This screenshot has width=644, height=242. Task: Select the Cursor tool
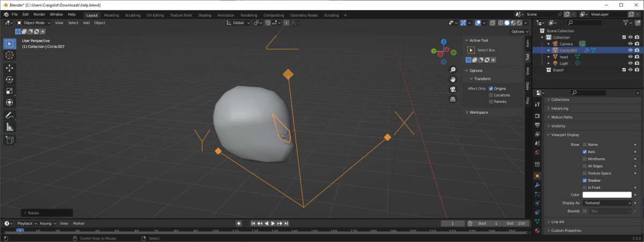pos(10,55)
